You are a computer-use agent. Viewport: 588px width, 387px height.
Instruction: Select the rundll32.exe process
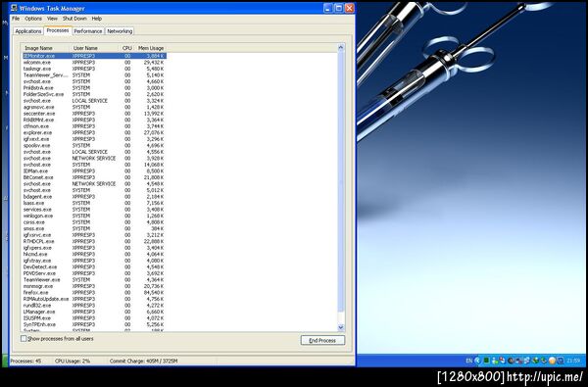94,306
